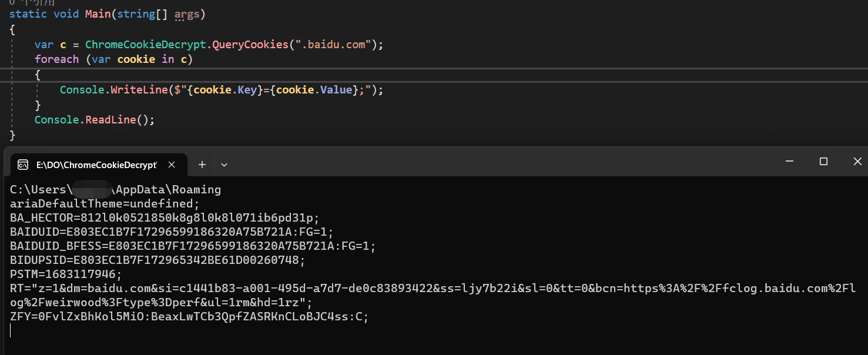
Task: Click the ariaDefaultTheme=undefined output line
Action: pos(105,204)
